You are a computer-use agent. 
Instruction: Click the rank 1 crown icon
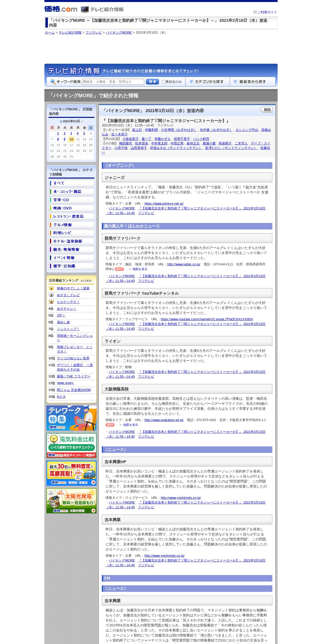51,288
